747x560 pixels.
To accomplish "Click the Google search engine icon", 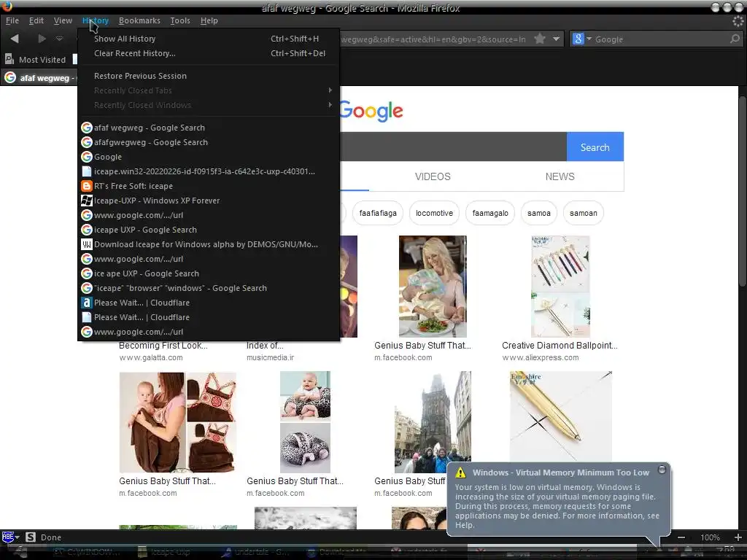I will coord(578,39).
